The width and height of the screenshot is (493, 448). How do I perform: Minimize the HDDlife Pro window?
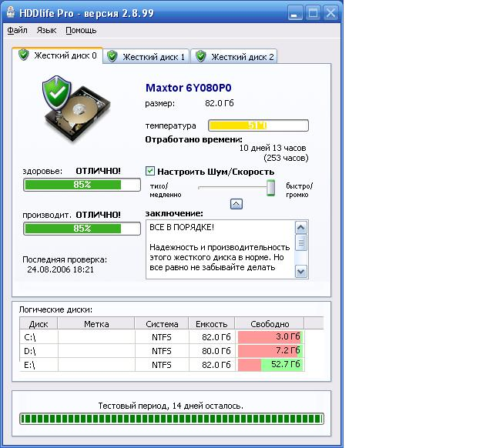(294, 13)
